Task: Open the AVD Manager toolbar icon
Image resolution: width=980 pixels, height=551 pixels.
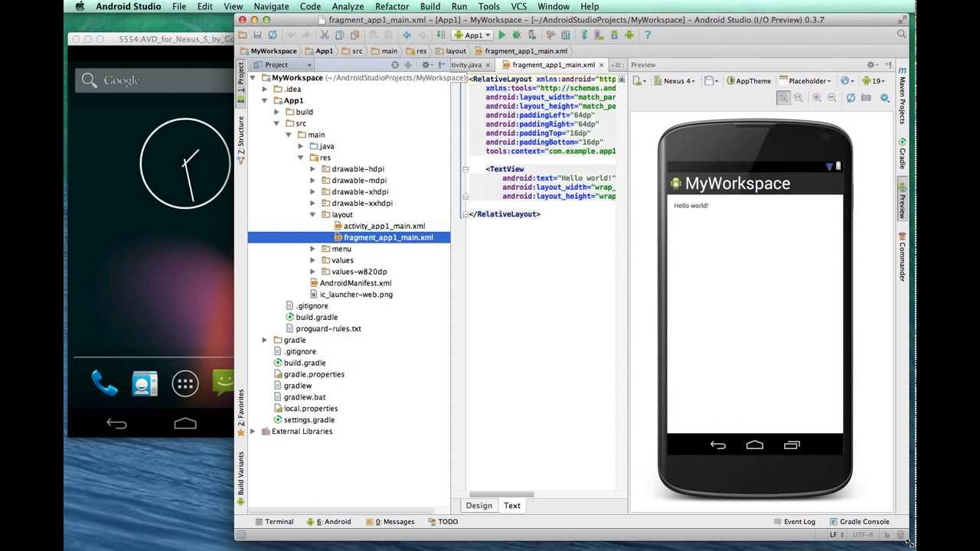Action: coord(599,35)
